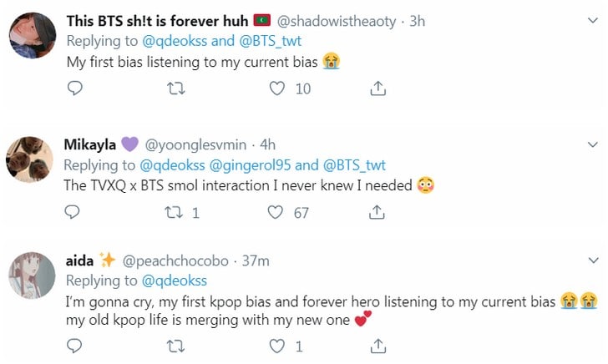Screen dimensions: 608x364
Task: Like the tweet with 10 likes
Action: [276, 88]
